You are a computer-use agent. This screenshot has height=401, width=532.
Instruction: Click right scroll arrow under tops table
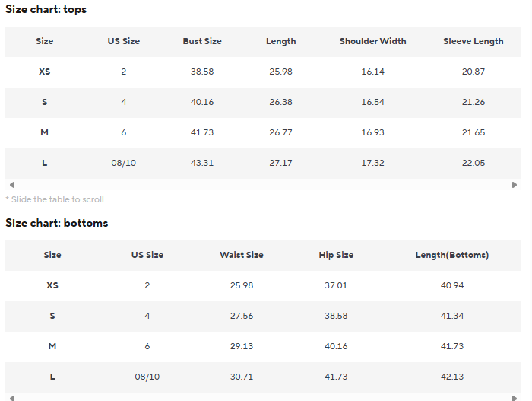point(515,185)
